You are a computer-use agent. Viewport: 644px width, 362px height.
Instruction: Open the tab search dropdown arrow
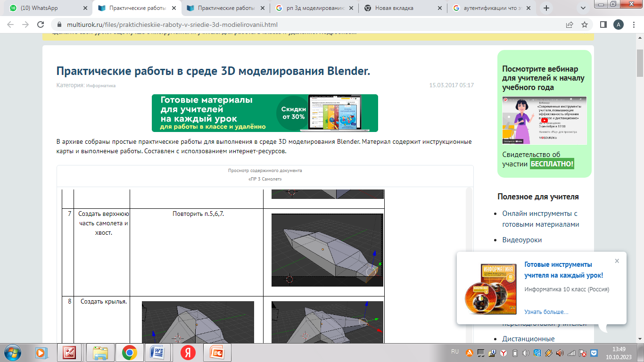click(x=583, y=8)
